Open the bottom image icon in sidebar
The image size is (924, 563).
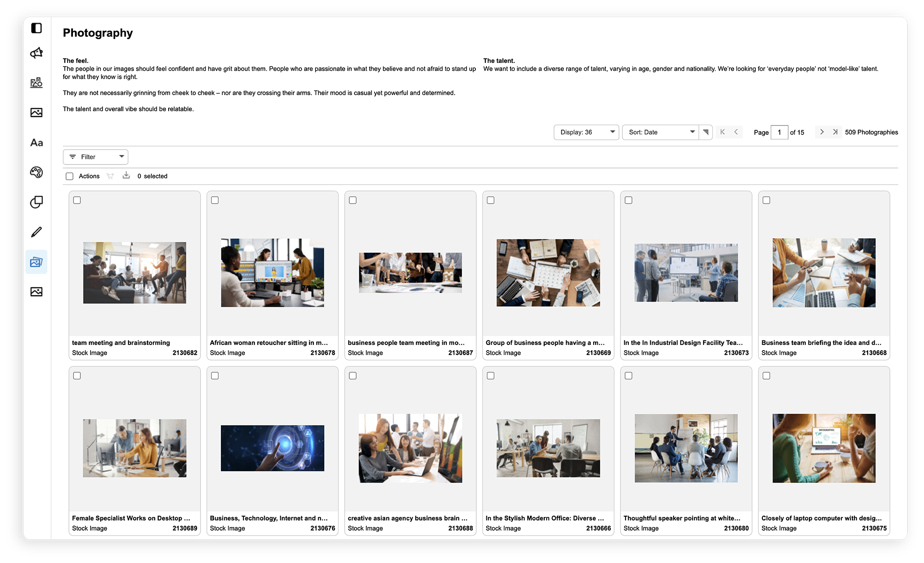tap(36, 291)
